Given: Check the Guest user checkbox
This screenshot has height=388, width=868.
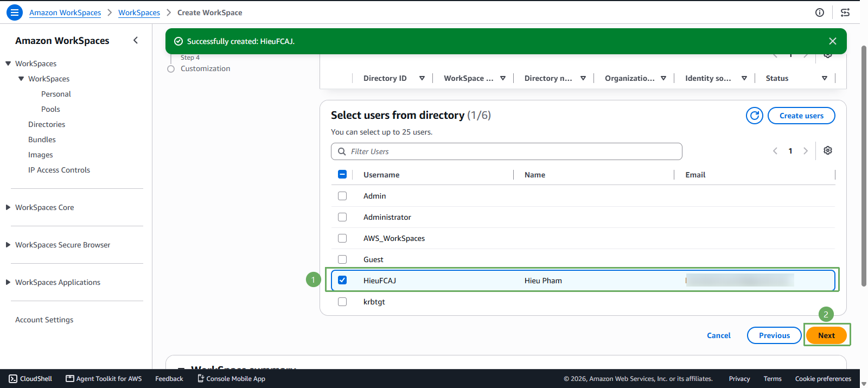Looking at the screenshot, I should pyautogui.click(x=342, y=259).
